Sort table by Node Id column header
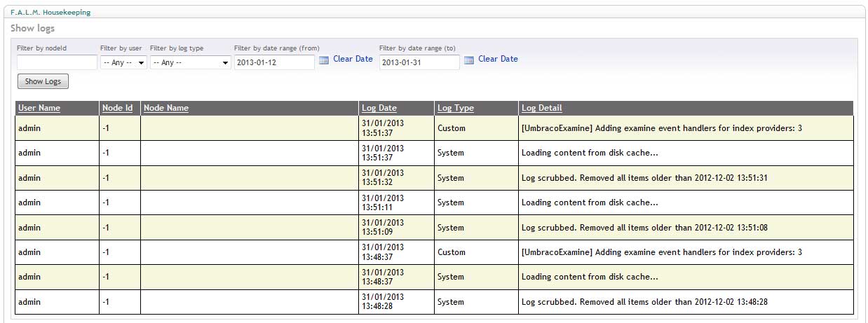 [117, 108]
